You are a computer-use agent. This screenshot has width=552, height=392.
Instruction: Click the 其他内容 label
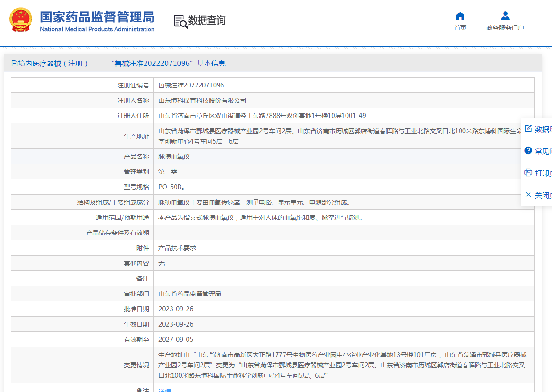point(136,263)
